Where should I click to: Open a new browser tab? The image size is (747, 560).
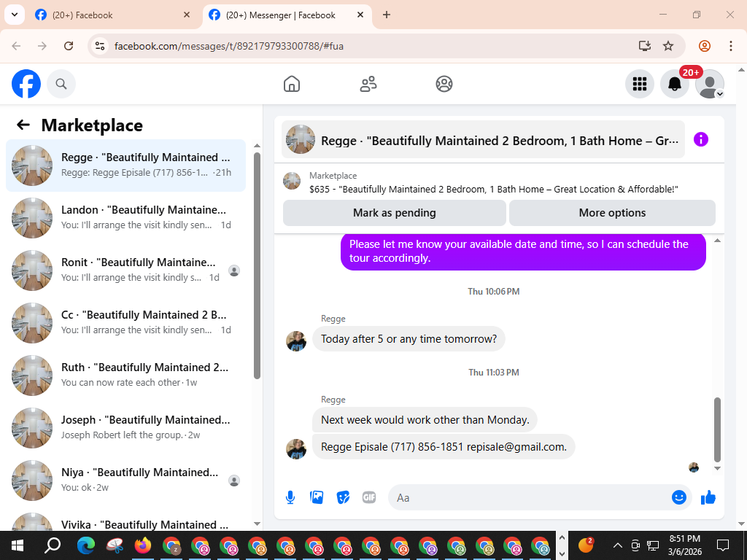[387, 15]
